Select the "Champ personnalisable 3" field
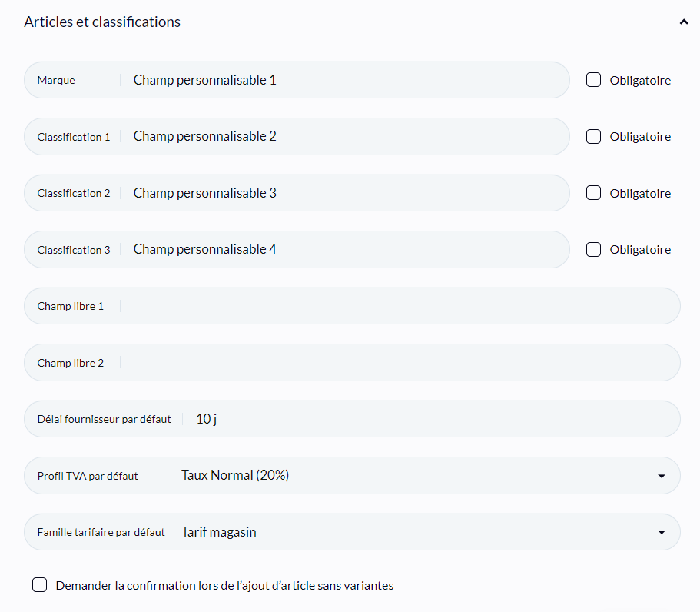This screenshot has height=612, width=700. [x=307, y=192]
